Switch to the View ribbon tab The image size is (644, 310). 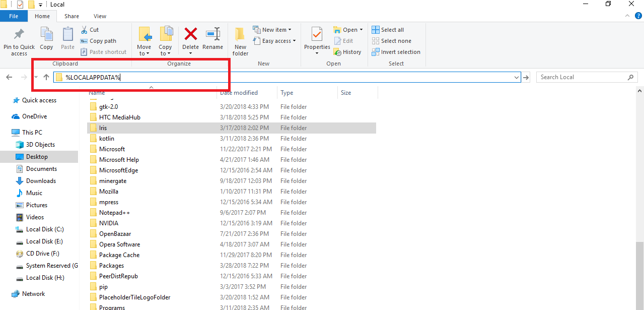(100, 16)
